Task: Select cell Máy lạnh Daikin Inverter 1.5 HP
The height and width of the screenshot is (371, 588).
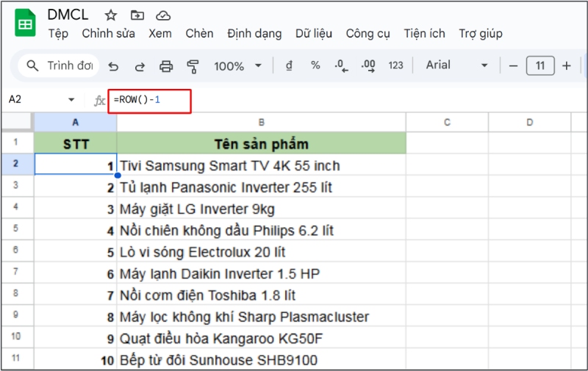Action: click(x=262, y=273)
